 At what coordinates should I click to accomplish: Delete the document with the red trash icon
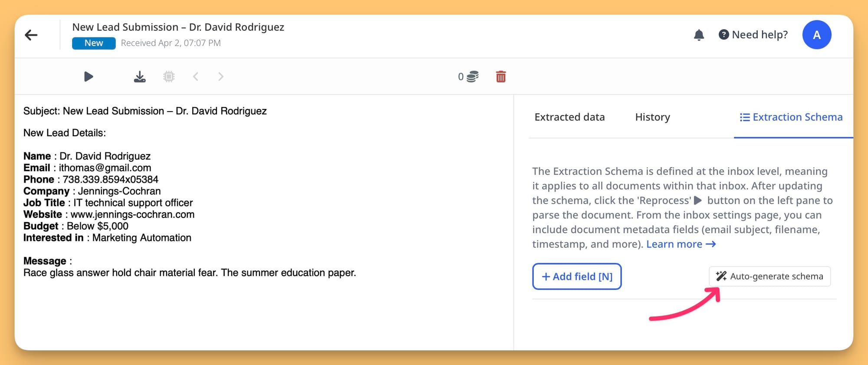click(500, 77)
